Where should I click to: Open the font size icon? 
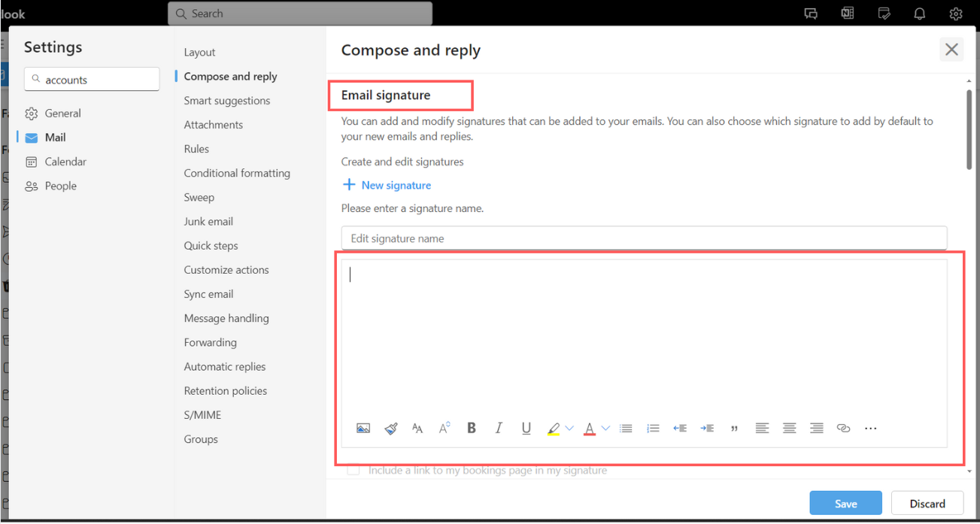point(444,429)
